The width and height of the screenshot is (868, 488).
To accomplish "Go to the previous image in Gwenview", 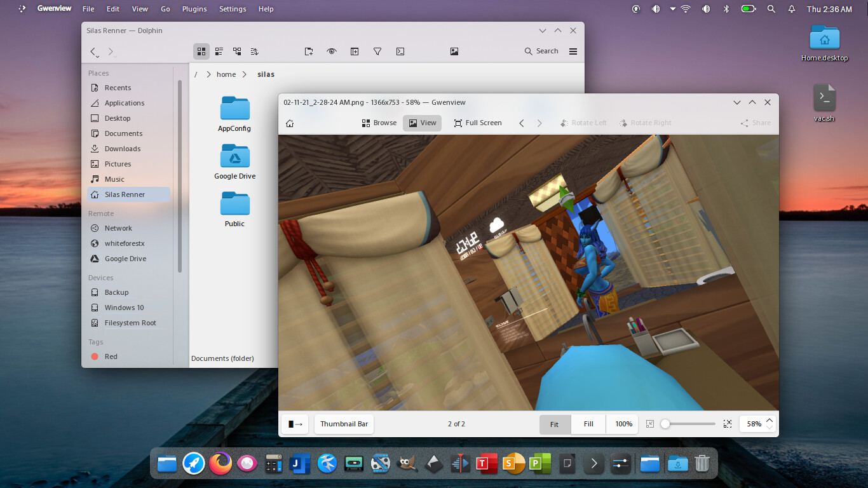I will pos(522,123).
